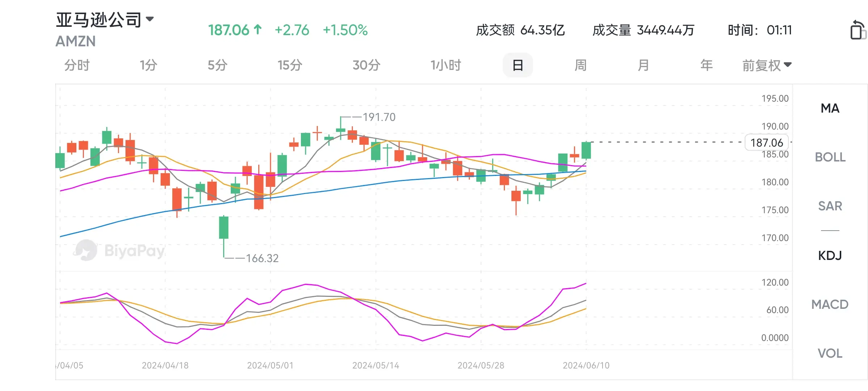Screen dimensions: 868x391
Task: Select the MACD sub-indicator
Action: click(x=830, y=304)
